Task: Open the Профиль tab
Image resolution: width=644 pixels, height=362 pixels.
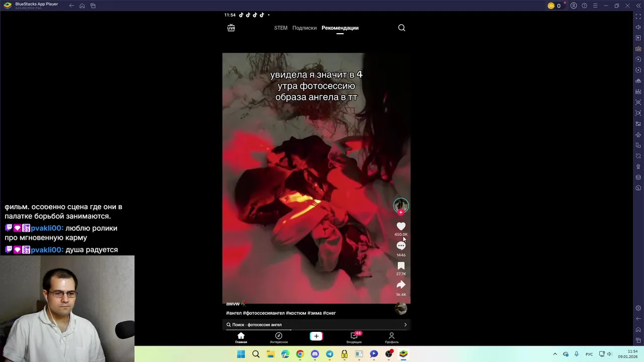Action: (x=391, y=338)
